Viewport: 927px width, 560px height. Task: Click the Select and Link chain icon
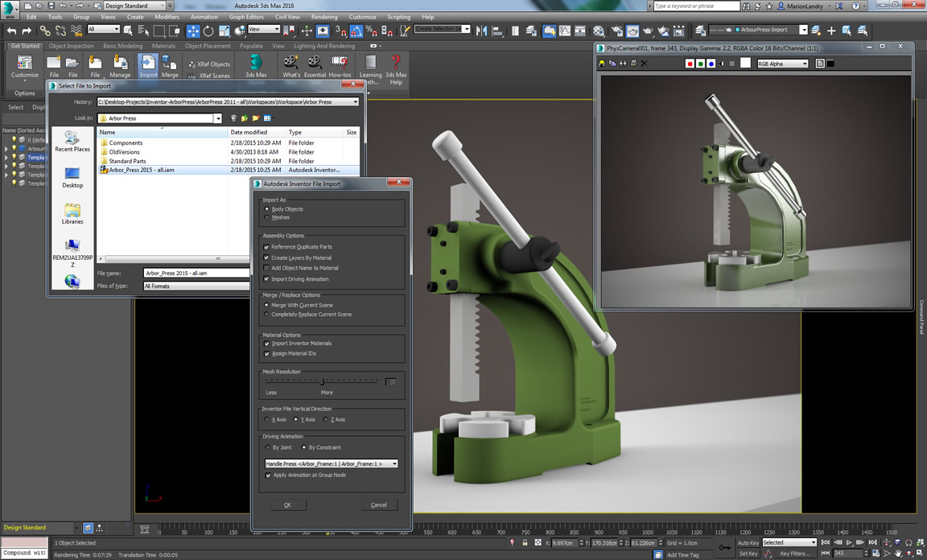45,31
